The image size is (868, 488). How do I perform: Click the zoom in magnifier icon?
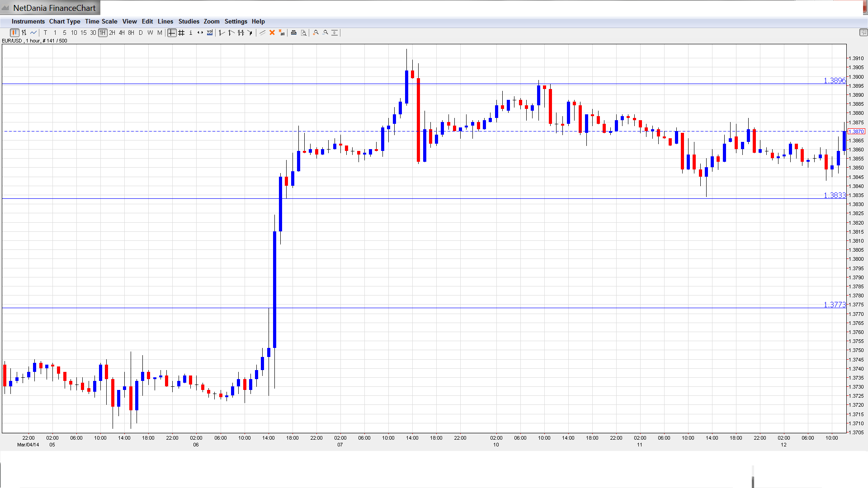[316, 33]
